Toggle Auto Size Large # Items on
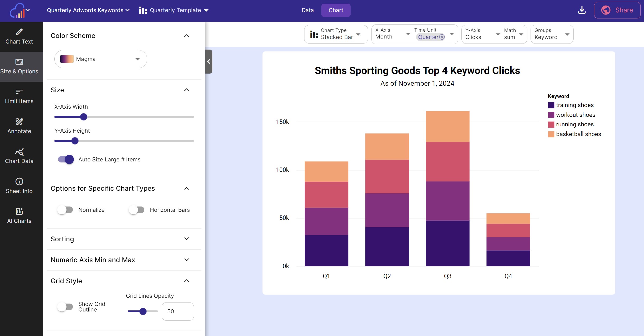This screenshot has width=644, height=336. pos(66,159)
